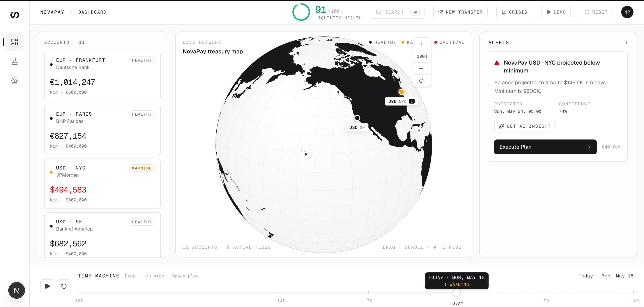Click the liquidity health ring gauge
The image size is (644, 307).
tap(301, 12)
